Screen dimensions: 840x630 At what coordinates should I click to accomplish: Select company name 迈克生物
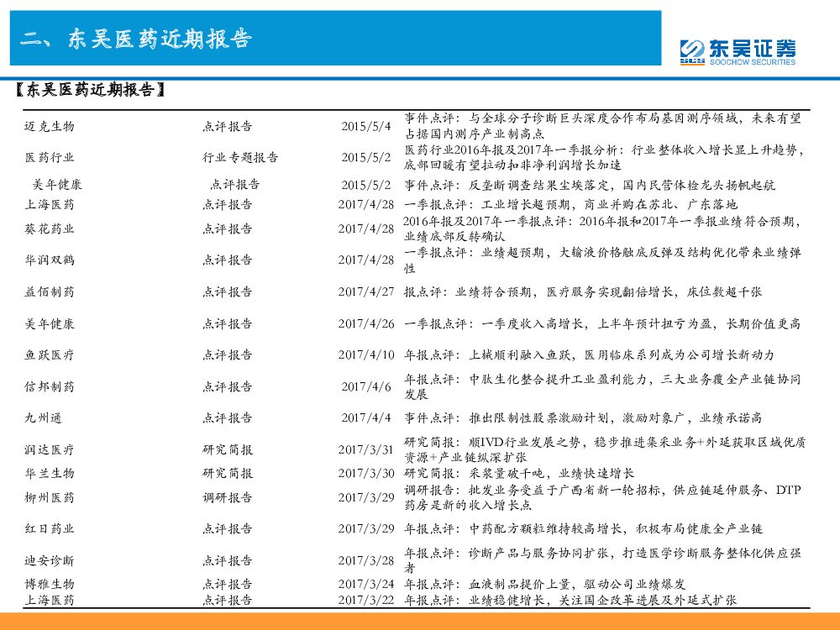coord(50,127)
